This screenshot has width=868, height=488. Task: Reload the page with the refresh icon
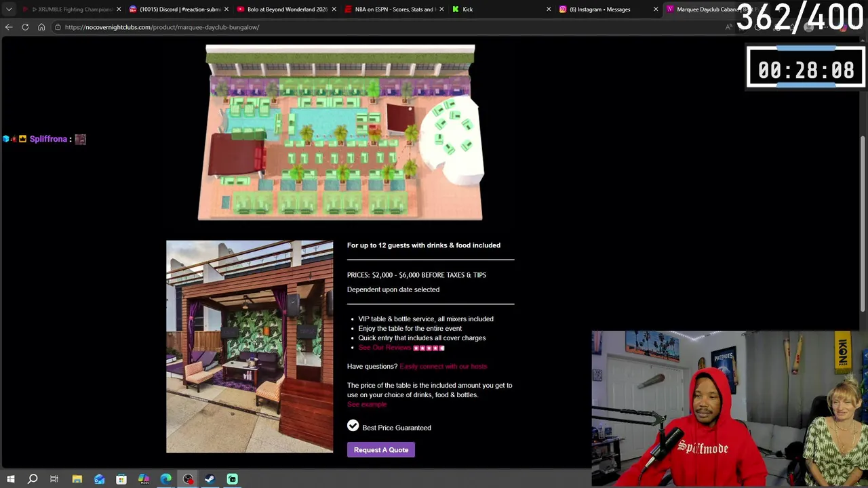pyautogui.click(x=25, y=27)
